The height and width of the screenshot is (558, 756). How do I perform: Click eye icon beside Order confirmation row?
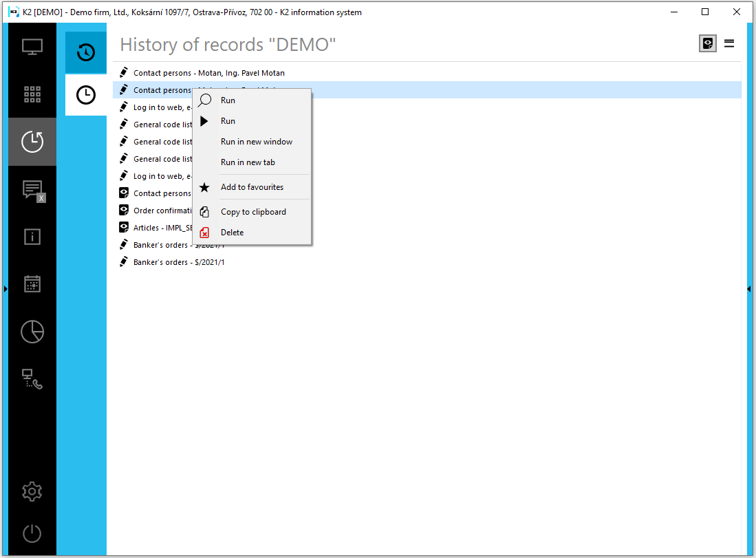click(x=124, y=211)
